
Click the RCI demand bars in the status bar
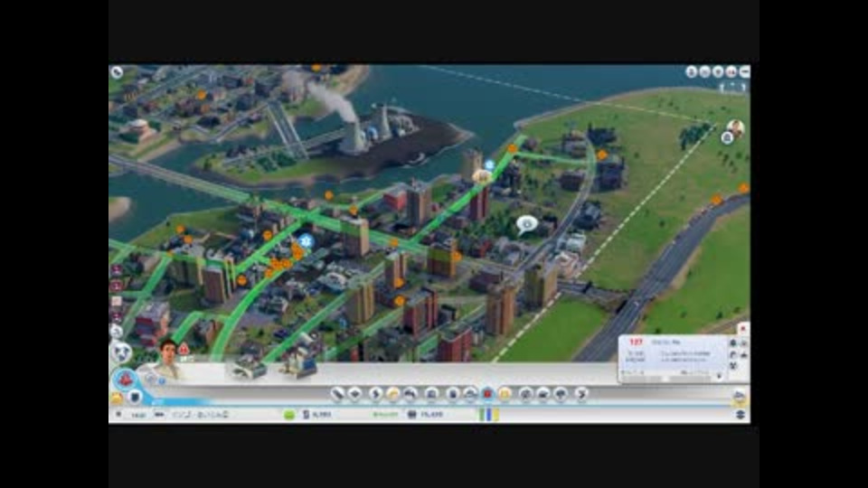489,414
